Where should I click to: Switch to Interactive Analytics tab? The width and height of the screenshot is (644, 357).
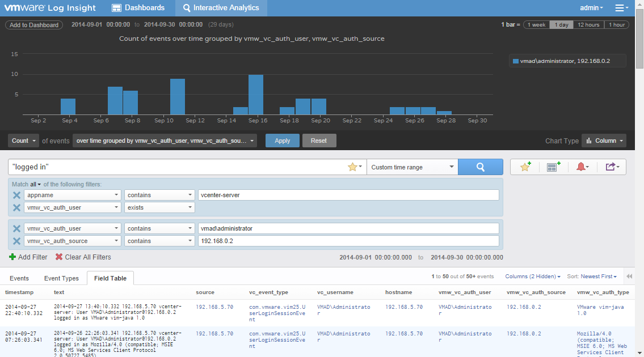[221, 8]
